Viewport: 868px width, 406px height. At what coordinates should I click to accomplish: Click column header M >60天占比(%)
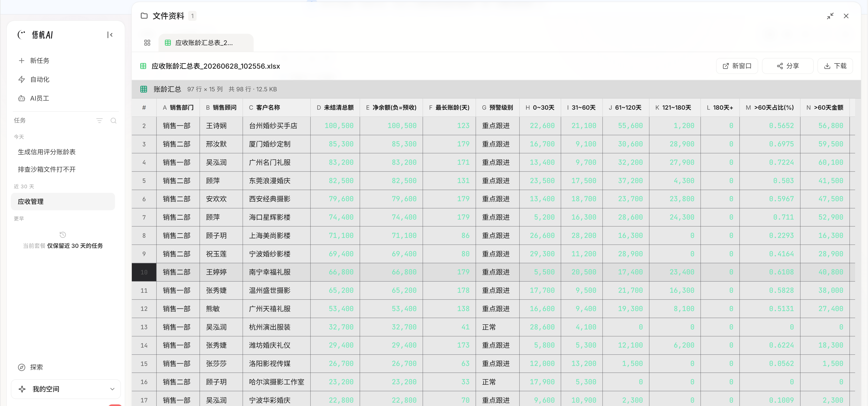pyautogui.click(x=770, y=108)
